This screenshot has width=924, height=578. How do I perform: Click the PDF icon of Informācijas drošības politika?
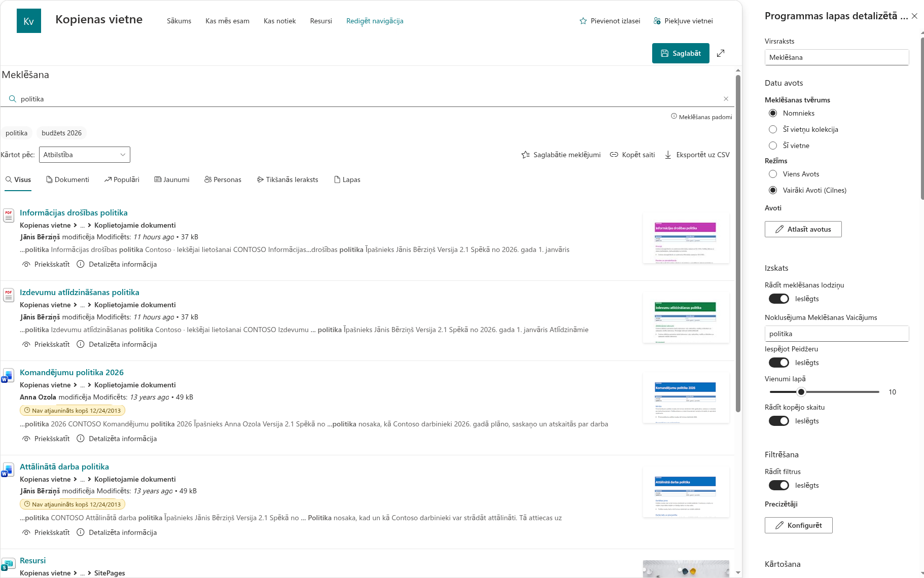coord(9,215)
